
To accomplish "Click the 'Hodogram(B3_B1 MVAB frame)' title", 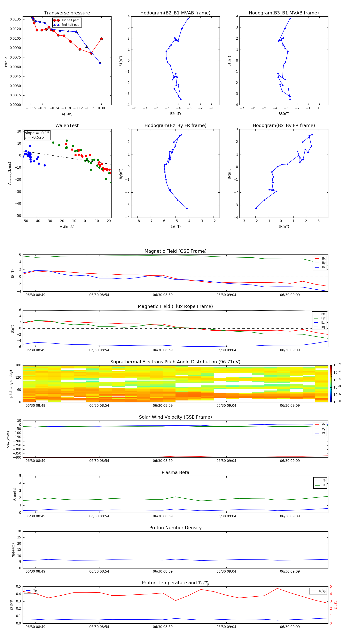I will click(x=284, y=13).
